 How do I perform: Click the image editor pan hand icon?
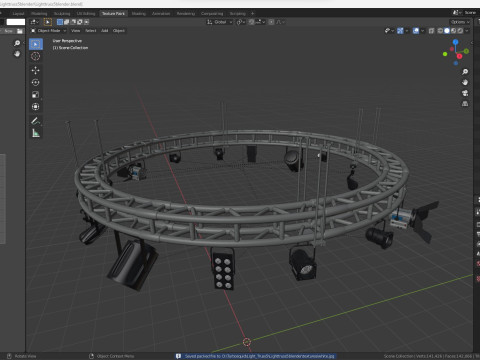coord(17,54)
